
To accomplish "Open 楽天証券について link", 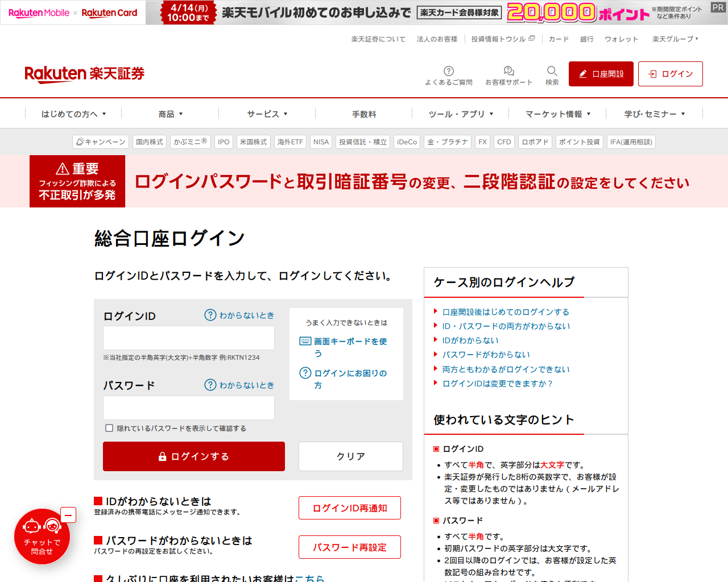I will 378,39.
